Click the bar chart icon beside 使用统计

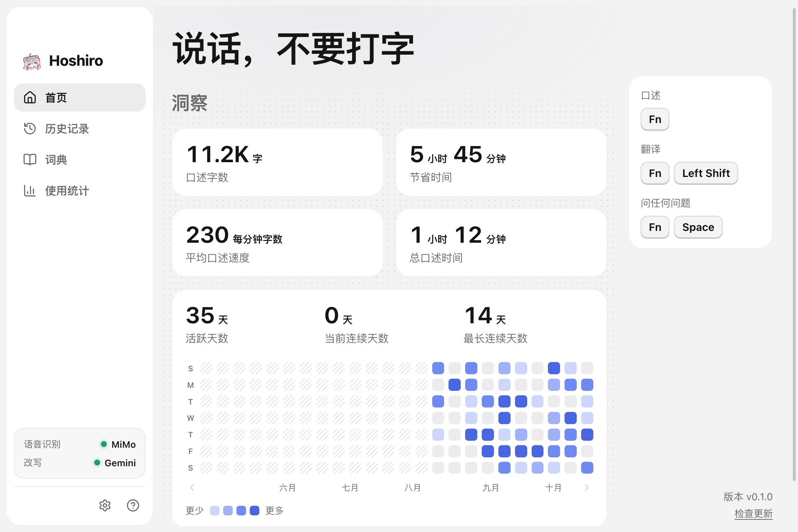point(30,191)
